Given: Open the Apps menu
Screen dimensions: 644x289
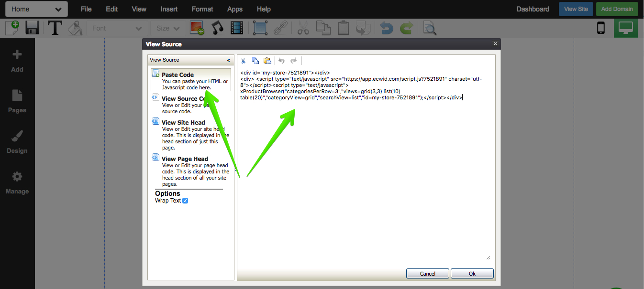Looking at the screenshot, I should point(235,9).
